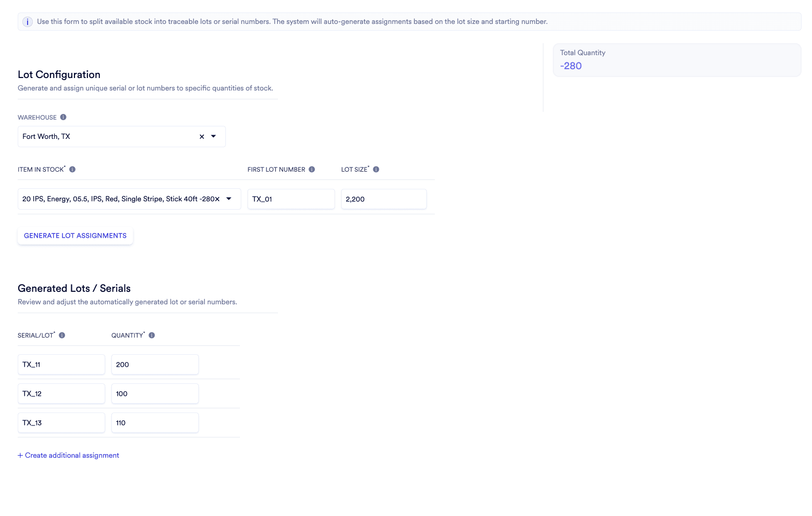Image resolution: width=812 pixels, height=516 pixels.
Task: Click the quantity field for TX_11
Action: pos(155,364)
